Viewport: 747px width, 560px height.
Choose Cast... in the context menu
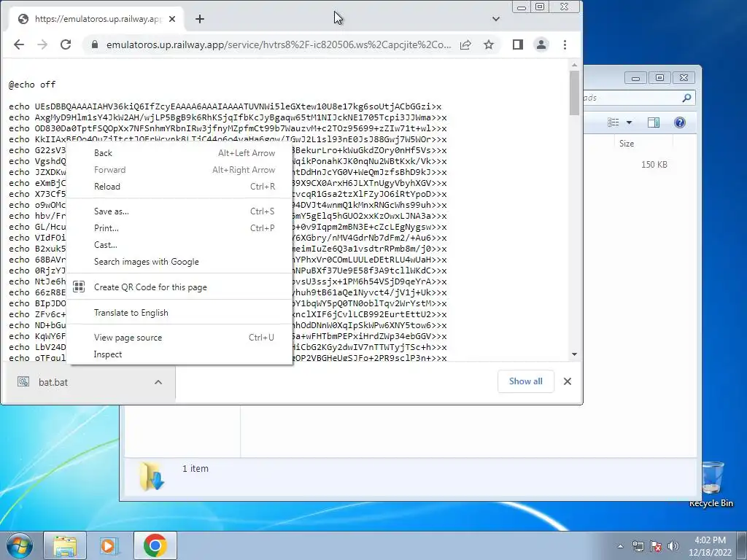tap(180, 245)
